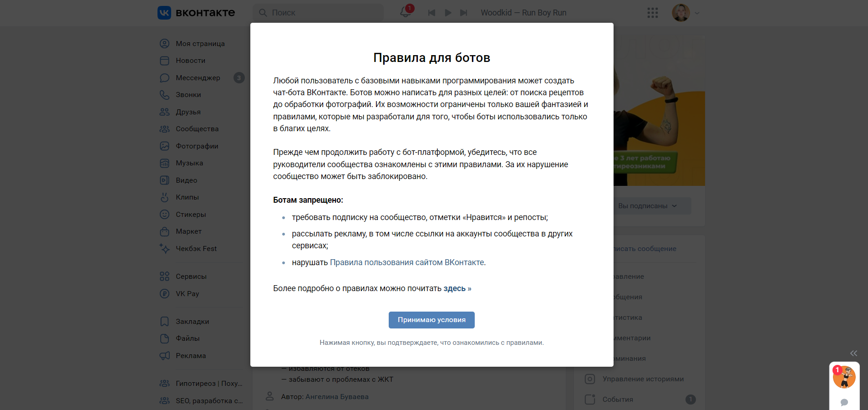Click the Управление историями icon
This screenshot has width=868, height=410.
tap(590, 379)
